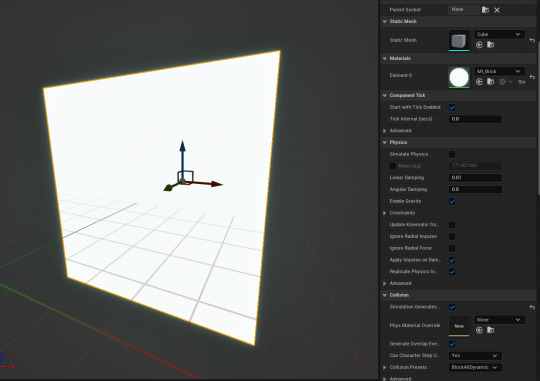Screen dimensions: 540x381
Task: Use selected asset for Element 0 material
Action: point(479,82)
